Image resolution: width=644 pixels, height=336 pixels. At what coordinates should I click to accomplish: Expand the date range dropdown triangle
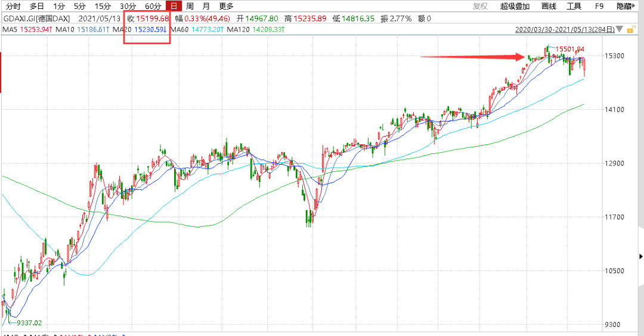coord(620,30)
